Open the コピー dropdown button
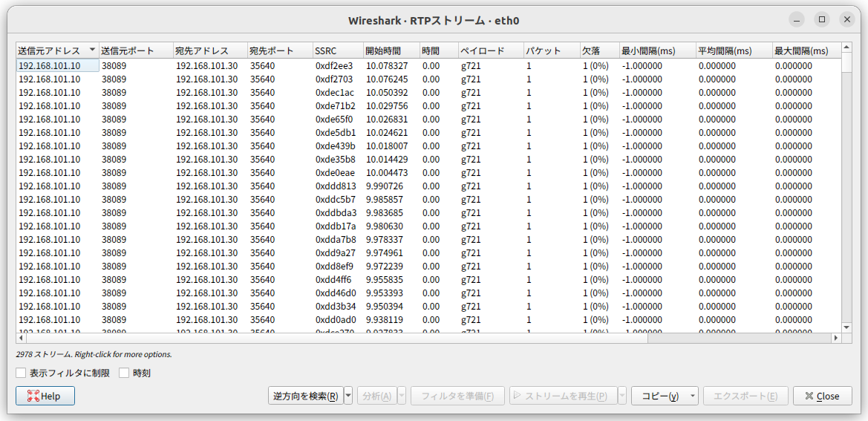 click(665, 396)
